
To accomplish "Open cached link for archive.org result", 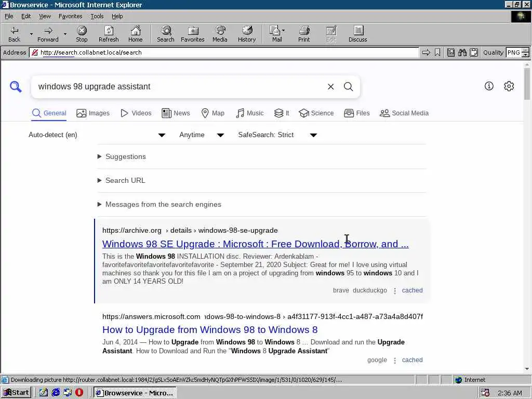I will (x=412, y=290).
